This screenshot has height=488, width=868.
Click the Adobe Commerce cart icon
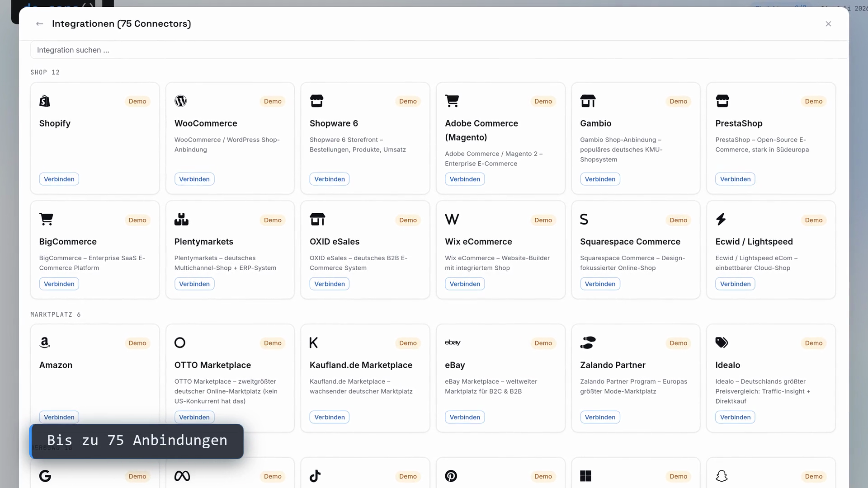click(x=452, y=101)
